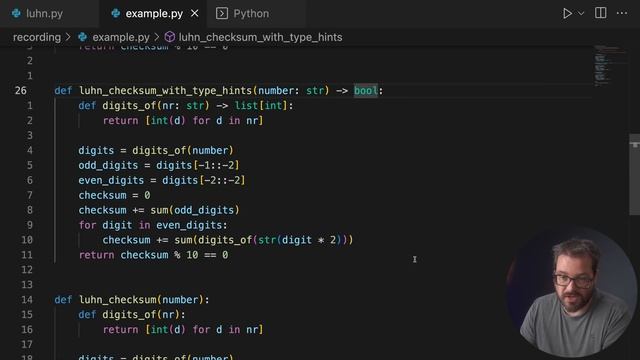The image size is (640, 360).
Task: Click the Python file icon in breadcrumbs
Action: pyautogui.click(x=83, y=37)
